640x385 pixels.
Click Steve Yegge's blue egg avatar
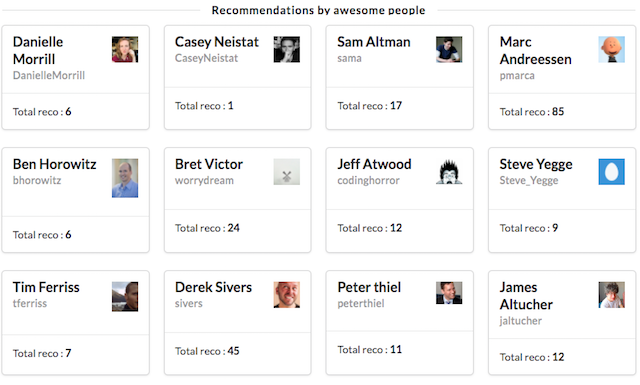611,172
